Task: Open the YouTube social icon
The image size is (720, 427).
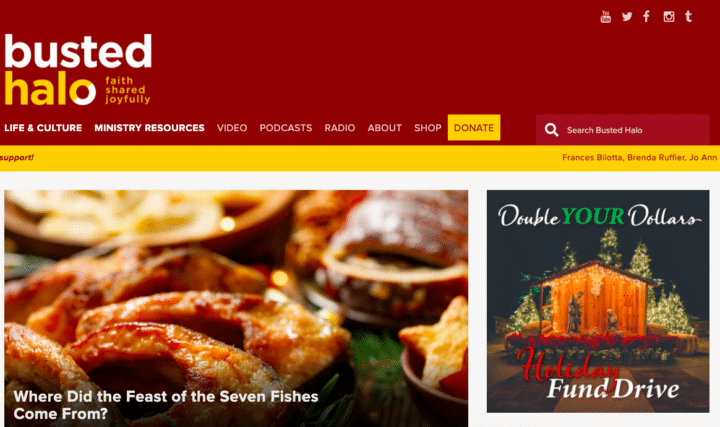Action: (x=606, y=17)
